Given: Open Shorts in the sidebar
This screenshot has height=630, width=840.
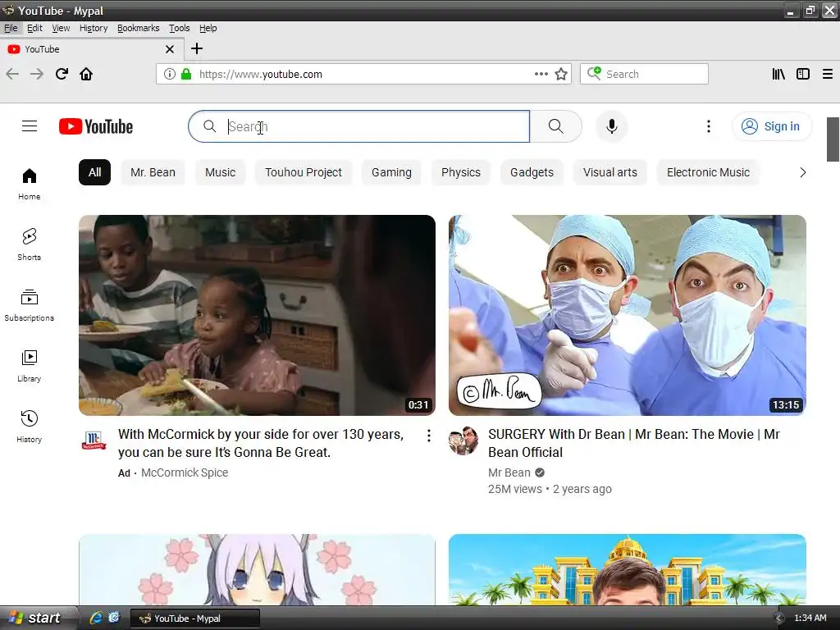Looking at the screenshot, I should pyautogui.click(x=30, y=244).
